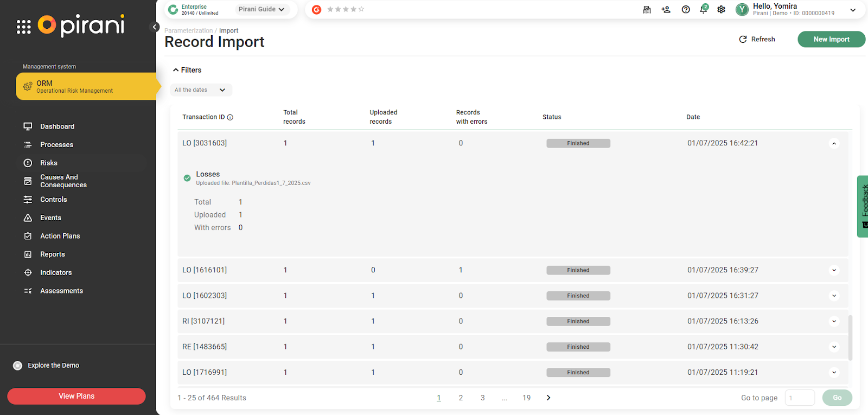Image resolution: width=868 pixels, height=415 pixels.
Task: Go to Reports section
Action: [x=53, y=254]
